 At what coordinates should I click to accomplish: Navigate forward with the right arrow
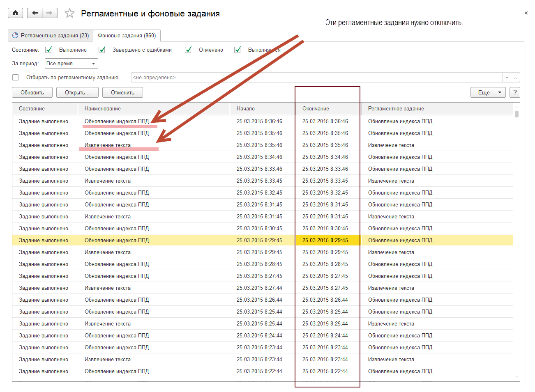(x=50, y=13)
